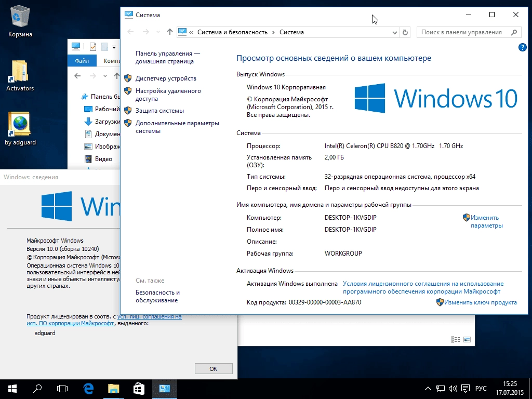Open 'Настройка удаленного доступа' link
Viewport: 532px width, 399px height.
[x=168, y=95]
